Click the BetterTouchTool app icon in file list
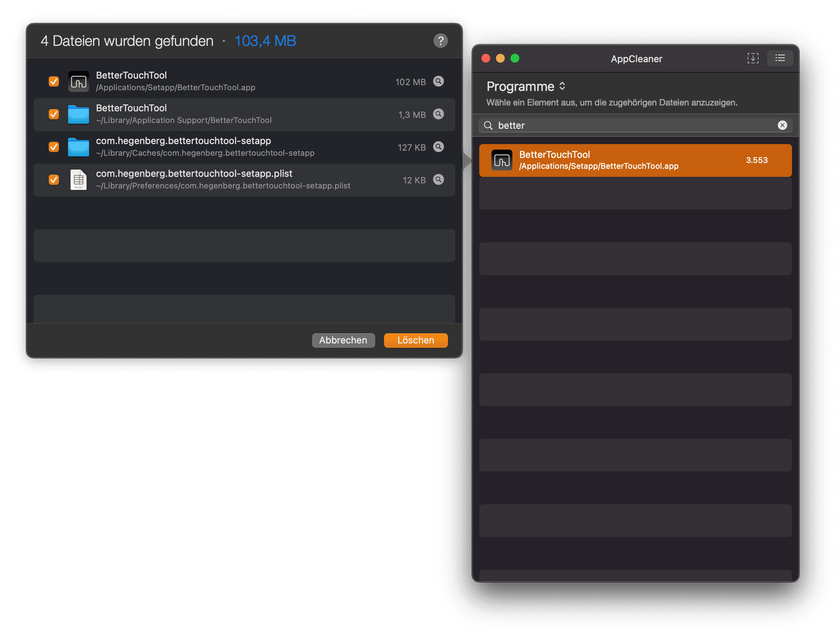840x636 pixels. click(79, 81)
